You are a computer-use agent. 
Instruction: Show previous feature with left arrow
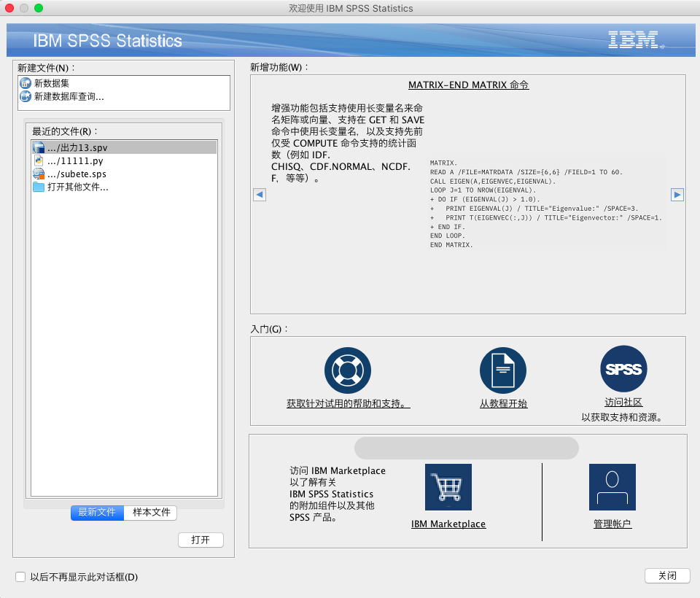[x=260, y=195]
